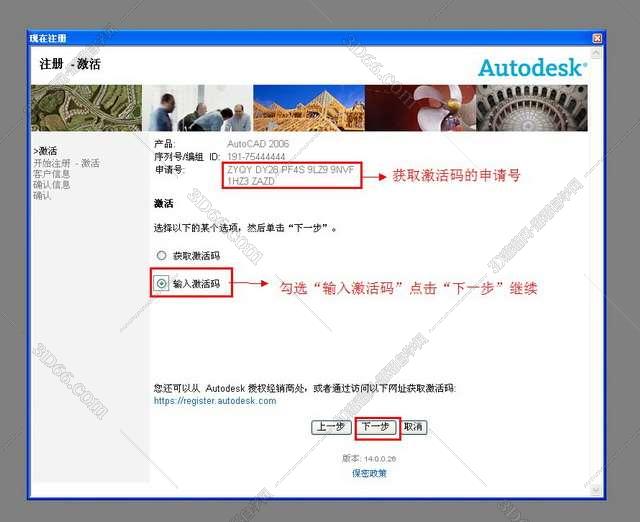The width and height of the screenshot is (640, 522).
Task: Select the 输入激活码 radio button
Action: [x=161, y=284]
